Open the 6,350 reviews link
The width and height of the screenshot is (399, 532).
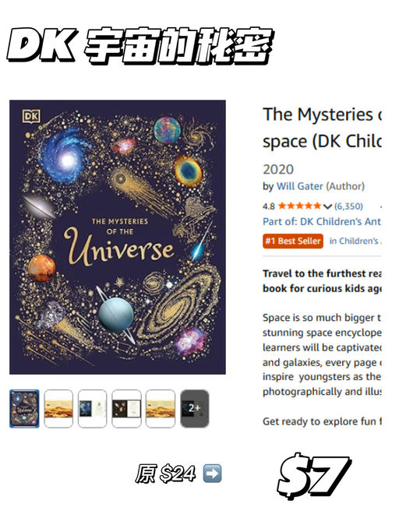(348, 206)
